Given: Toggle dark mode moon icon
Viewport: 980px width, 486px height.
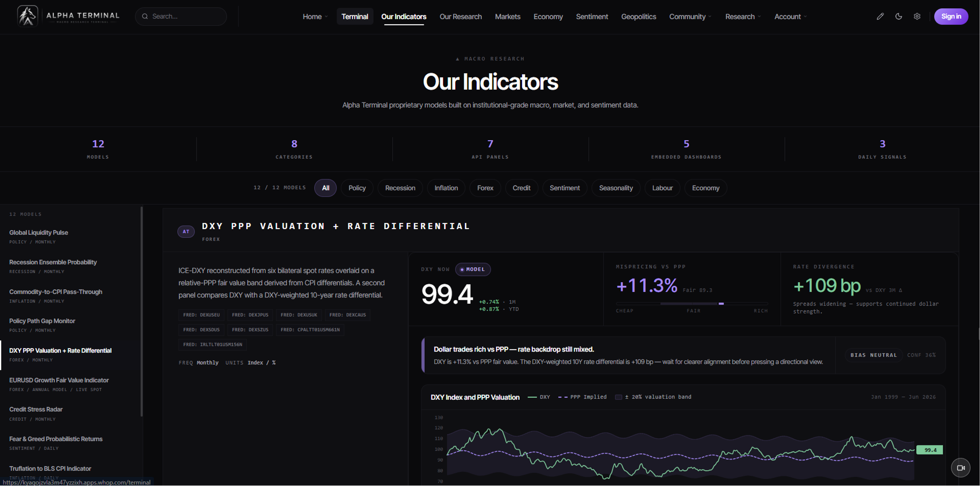Looking at the screenshot, I should pos(898,16).
